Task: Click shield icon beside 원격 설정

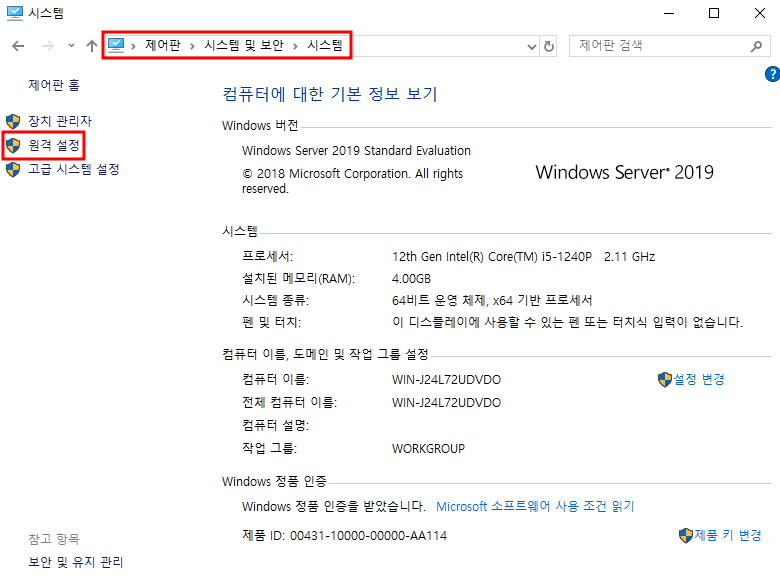Action: point(13,145)
